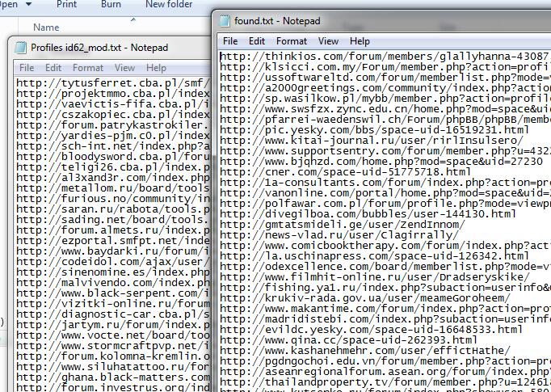This screenshot has height=392, width=551.
Task: Click the aseanregionalforum.asean.org URL line
Action: [385, 372]
